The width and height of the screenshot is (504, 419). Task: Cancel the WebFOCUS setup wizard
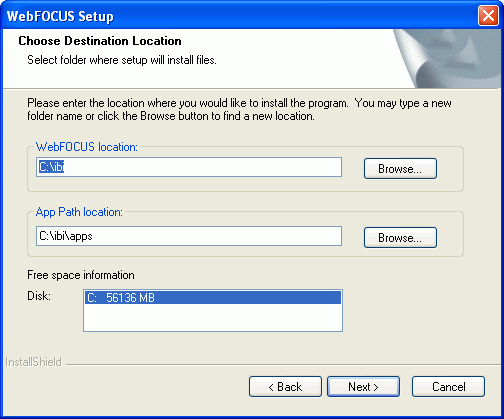pyautogui.click(x=448, y=387)
